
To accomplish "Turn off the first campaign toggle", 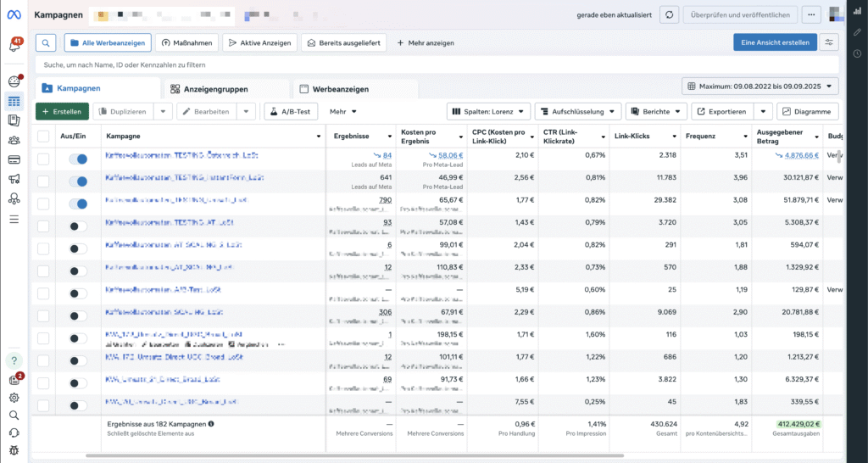I will point(78,159).
